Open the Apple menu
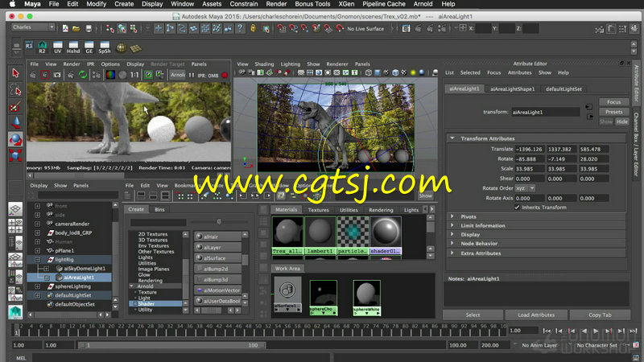Viewport: 644px width, 362px height. (12, 4)
